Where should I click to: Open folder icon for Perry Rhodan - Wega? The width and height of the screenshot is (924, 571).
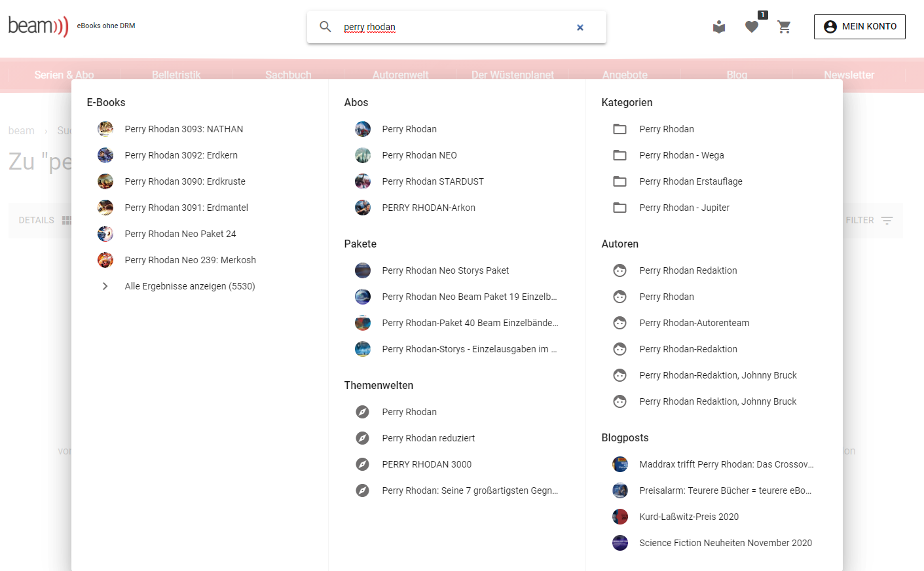[619, 155]
